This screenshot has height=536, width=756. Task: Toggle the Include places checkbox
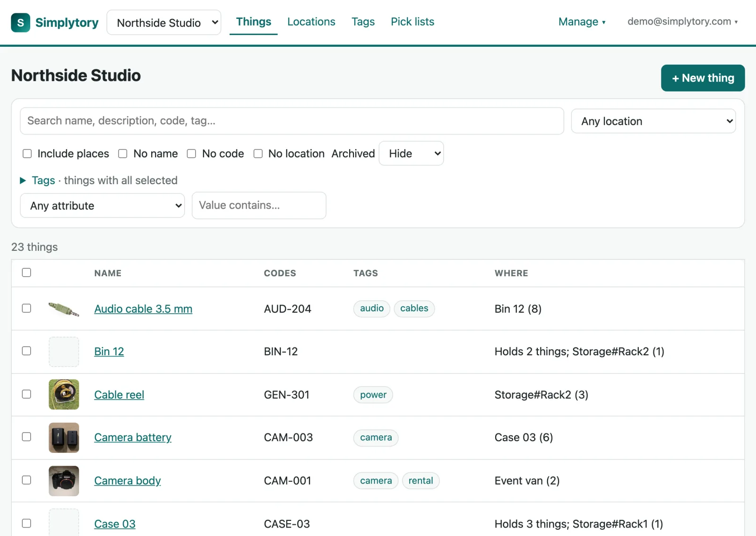click(27, 153)
